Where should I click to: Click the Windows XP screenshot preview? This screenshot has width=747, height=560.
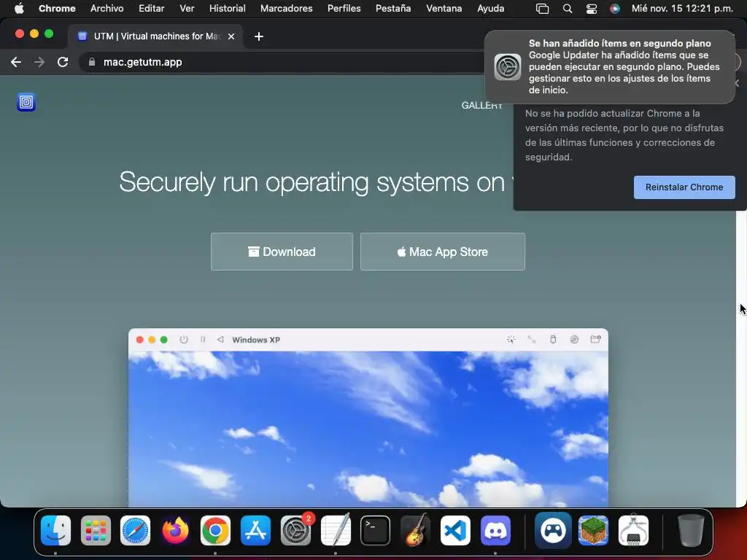tap(368, 418)
